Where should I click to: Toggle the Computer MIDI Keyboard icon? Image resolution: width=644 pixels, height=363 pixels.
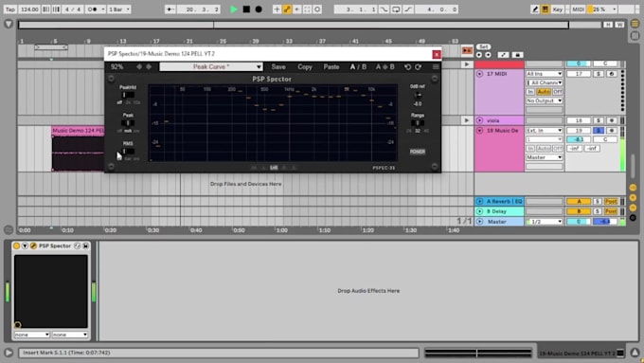click(x=545, y=9)
